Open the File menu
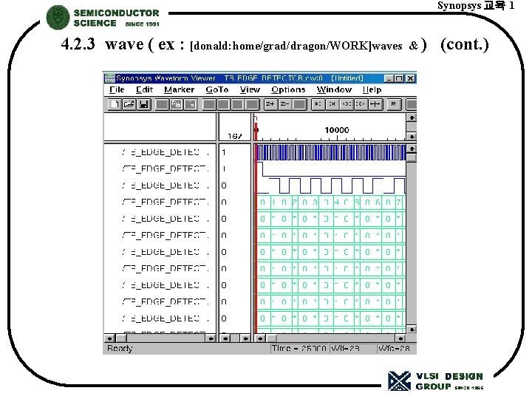 click(117, 89)
